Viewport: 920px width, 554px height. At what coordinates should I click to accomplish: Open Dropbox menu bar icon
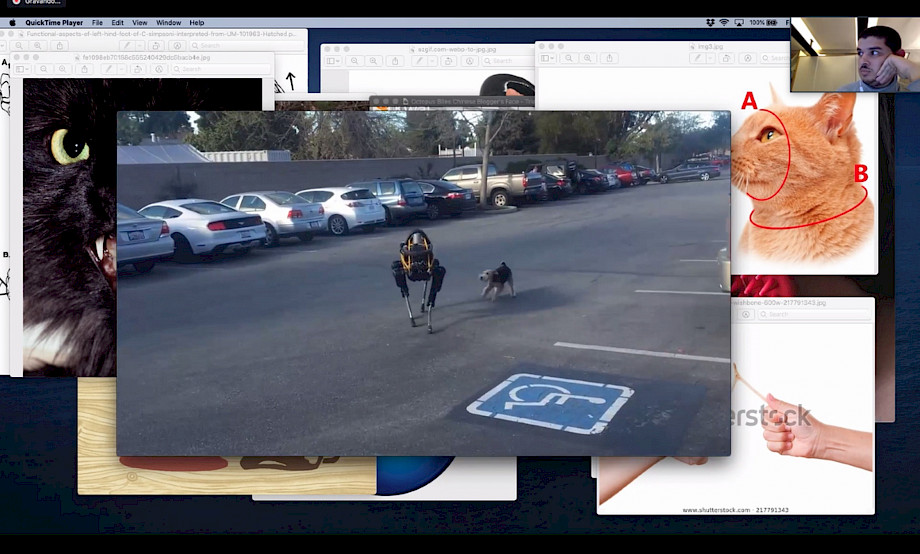tap(710, 23)
